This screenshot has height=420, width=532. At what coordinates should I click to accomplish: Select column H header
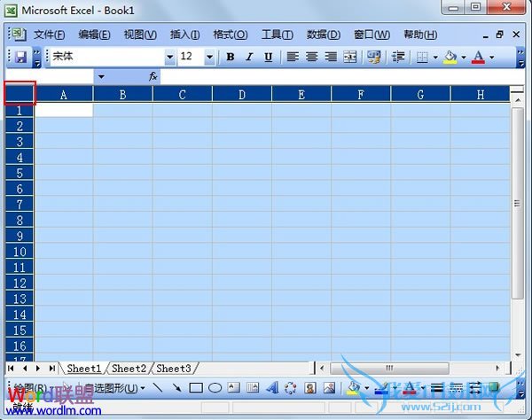tap(481, 94)
